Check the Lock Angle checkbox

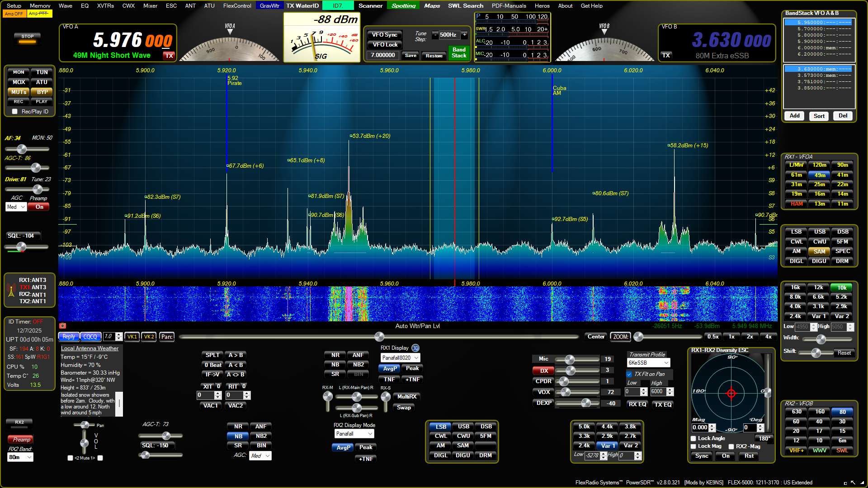pos(693,438)
